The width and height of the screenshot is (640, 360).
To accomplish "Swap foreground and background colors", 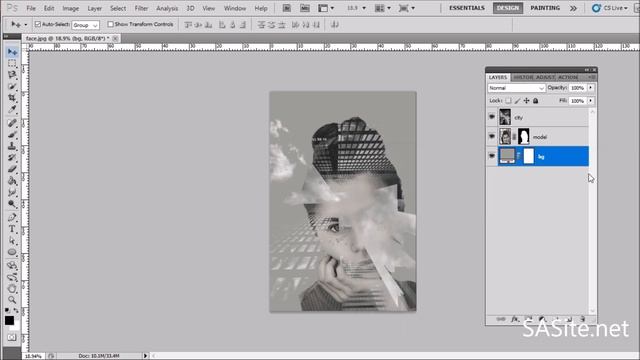I will (x=16, y=311).
